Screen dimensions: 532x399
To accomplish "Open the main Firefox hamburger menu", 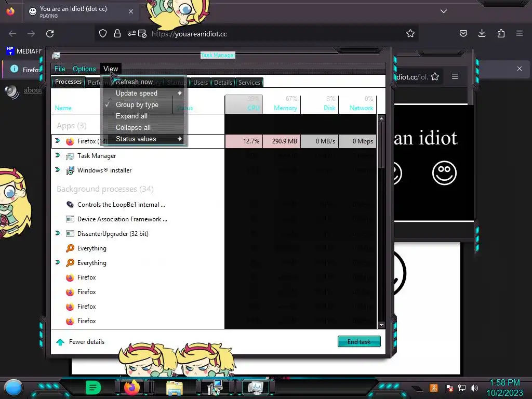I will (520, 33).
